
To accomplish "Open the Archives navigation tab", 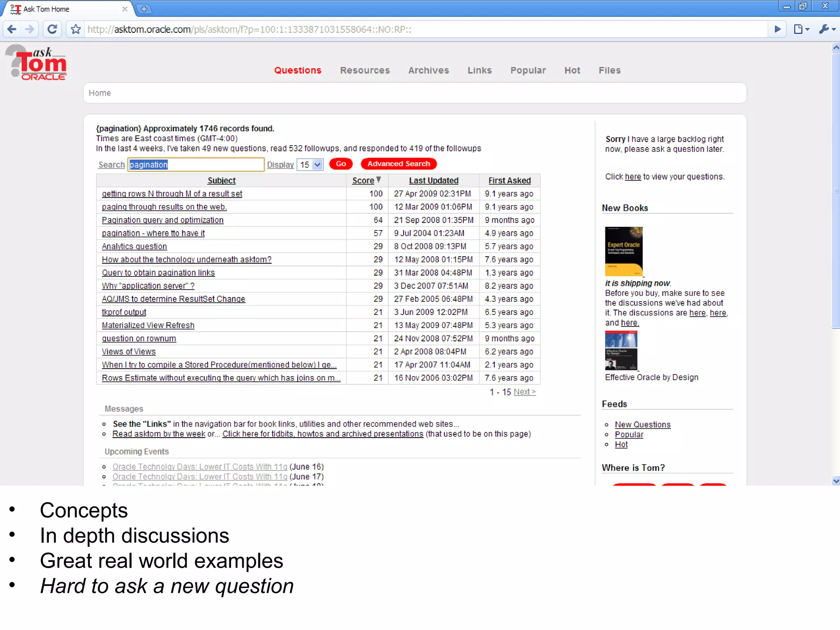I will (x=428, y=70).
